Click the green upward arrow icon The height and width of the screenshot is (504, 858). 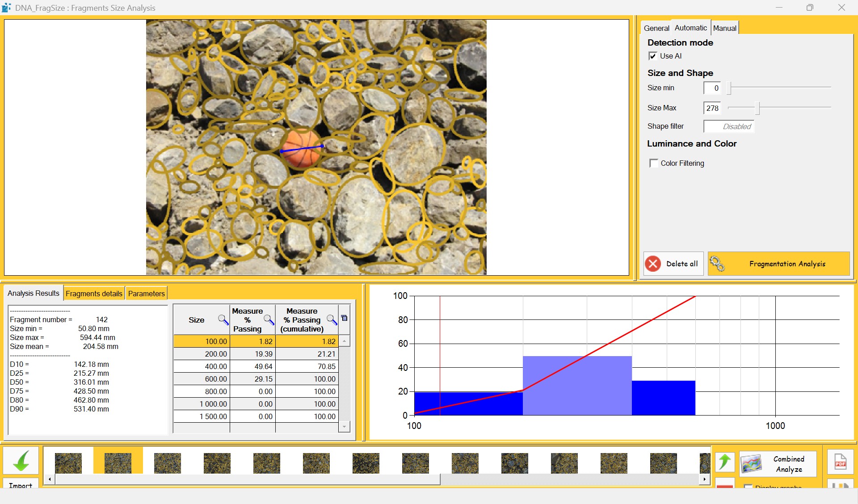[724, 462]
